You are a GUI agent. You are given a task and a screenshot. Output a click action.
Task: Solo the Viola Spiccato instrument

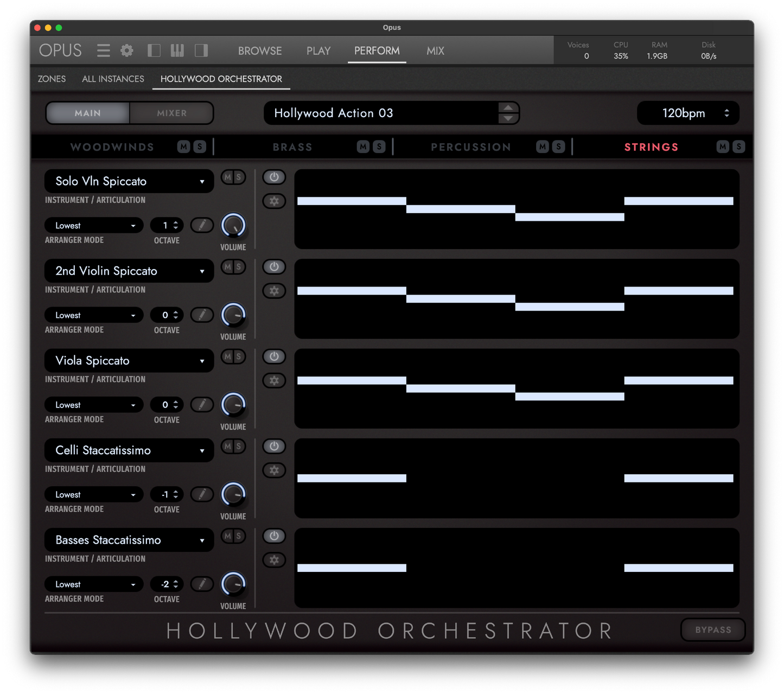pos(239,356)
